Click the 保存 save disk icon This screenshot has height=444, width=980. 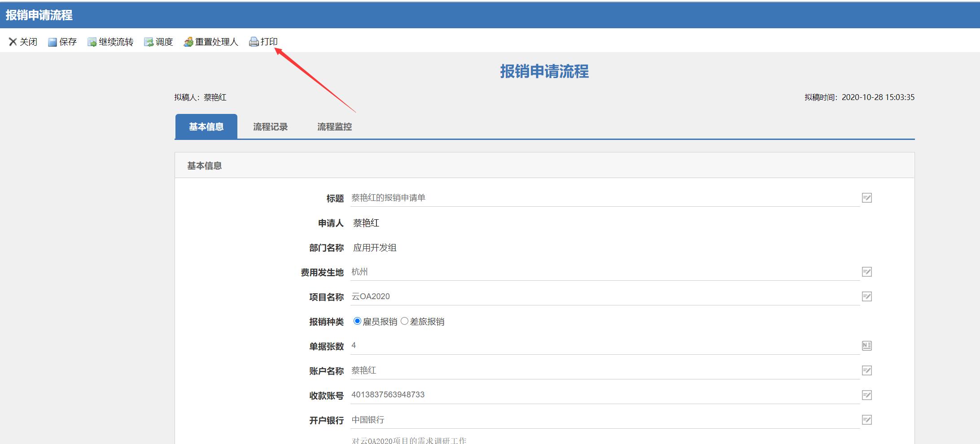point(52,42)
